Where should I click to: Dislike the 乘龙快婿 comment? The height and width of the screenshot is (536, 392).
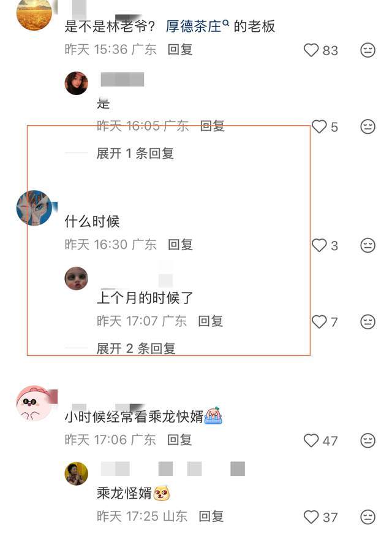click(367, 440)
